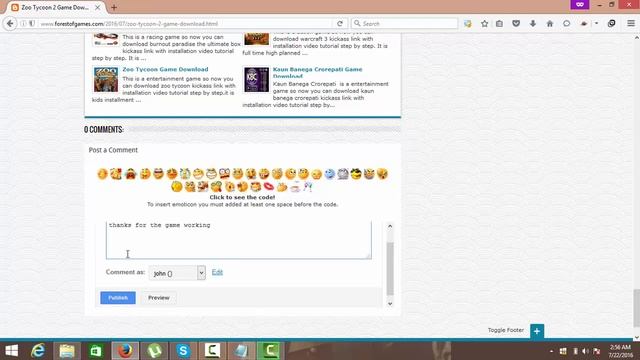Click the Post a Comment heading
Image resolution: width=640 pixels, height=360 pixels.
[113, 150]
